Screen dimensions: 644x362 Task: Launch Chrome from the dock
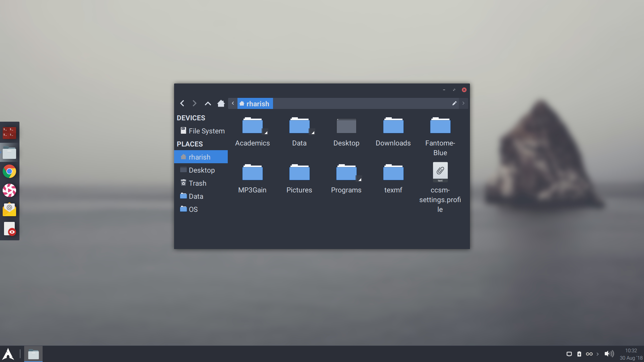[9, 172]
